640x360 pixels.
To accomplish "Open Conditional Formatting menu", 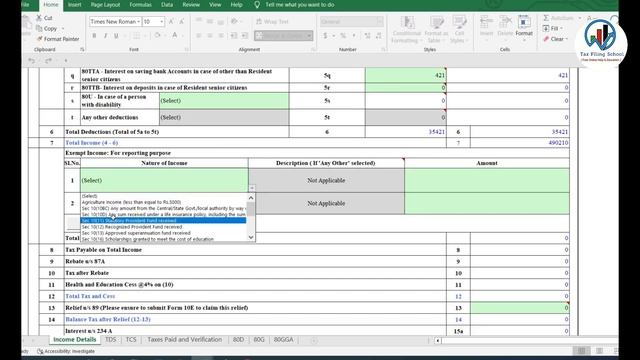I will (x=406, y=29).
